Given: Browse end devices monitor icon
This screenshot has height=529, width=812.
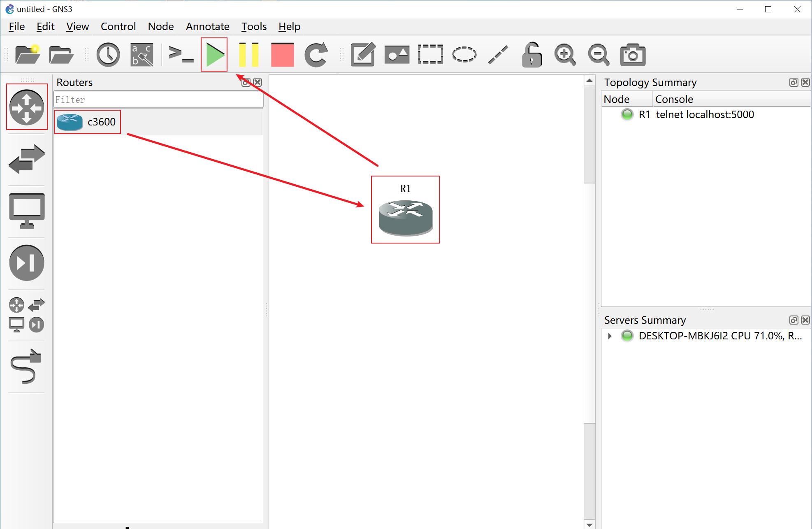Looking at the screenshot, I should click(27, 211).
